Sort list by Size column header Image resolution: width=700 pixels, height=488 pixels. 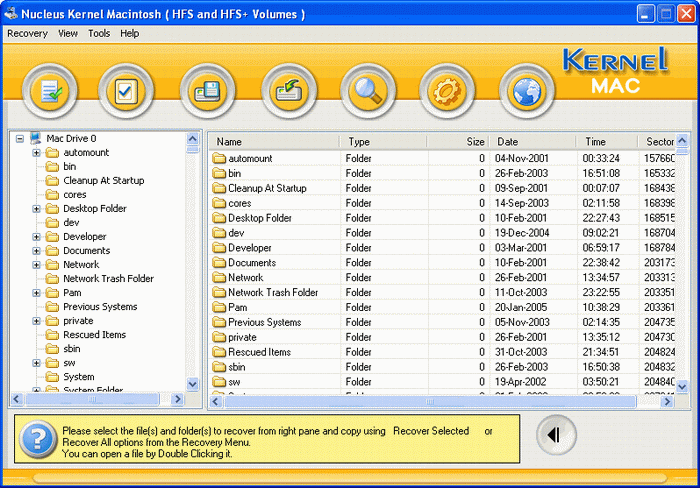click(x=458, y=142)
